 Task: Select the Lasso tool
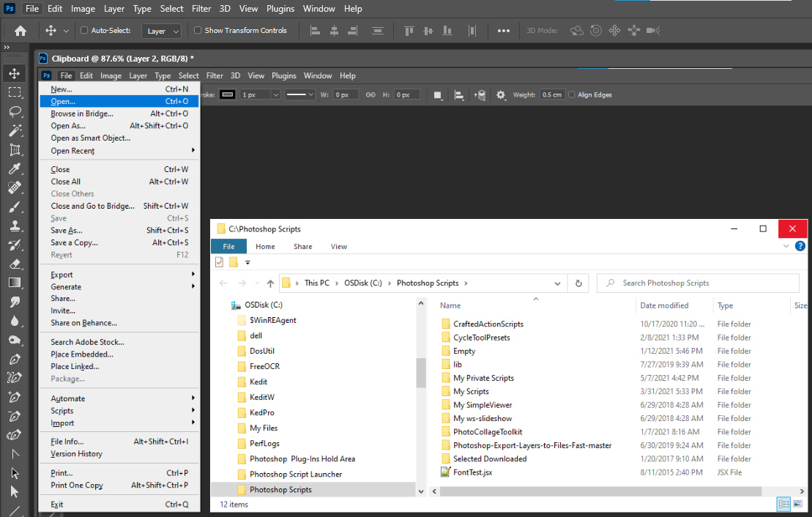(x=15, y=111)
